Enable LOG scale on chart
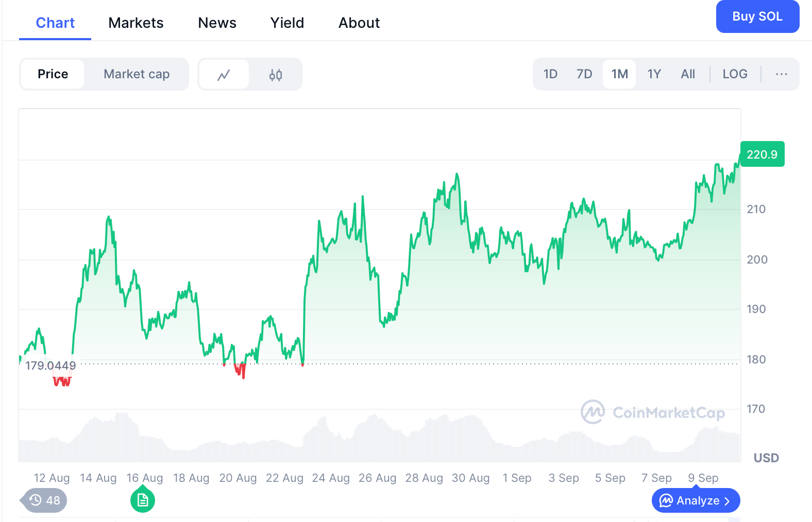The width and height of the screenshot is (812, 522). [735, 74]
